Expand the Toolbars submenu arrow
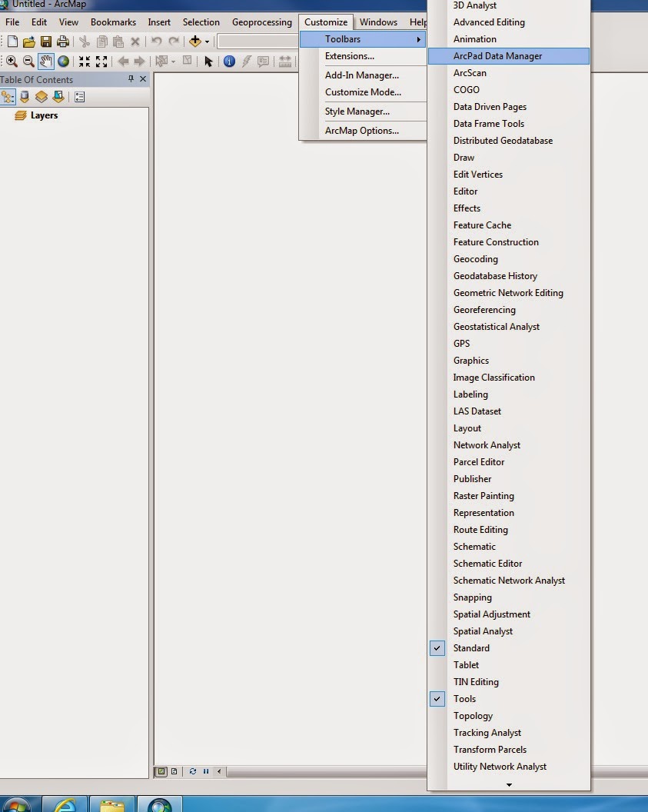The width and height of the screenshot is (648, 812). coord(418,39)
